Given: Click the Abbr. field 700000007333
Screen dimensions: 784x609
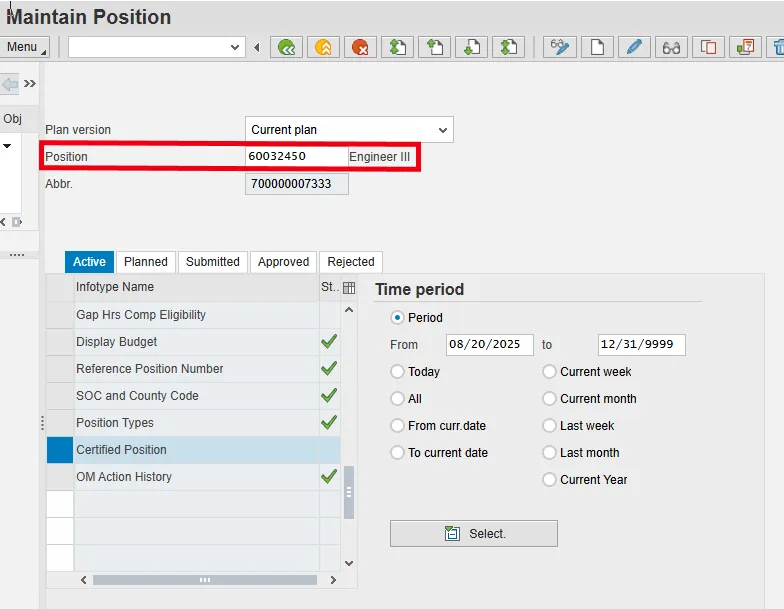Looking at the screenshot, I should [296, 184].
